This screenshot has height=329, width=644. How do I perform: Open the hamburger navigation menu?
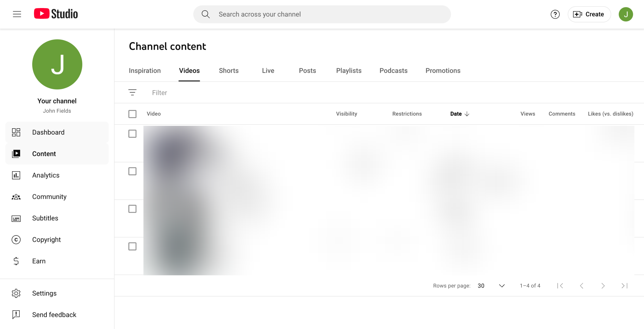tap(17, 14)
